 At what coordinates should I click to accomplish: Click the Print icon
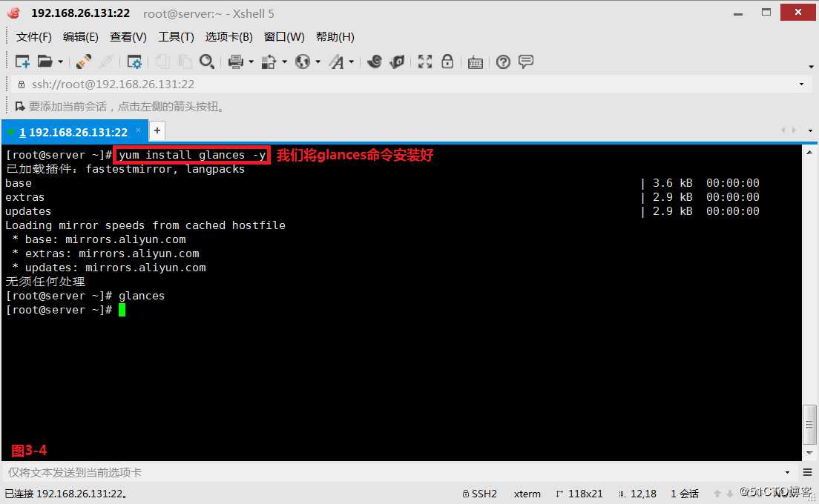[x=236, y=62]
